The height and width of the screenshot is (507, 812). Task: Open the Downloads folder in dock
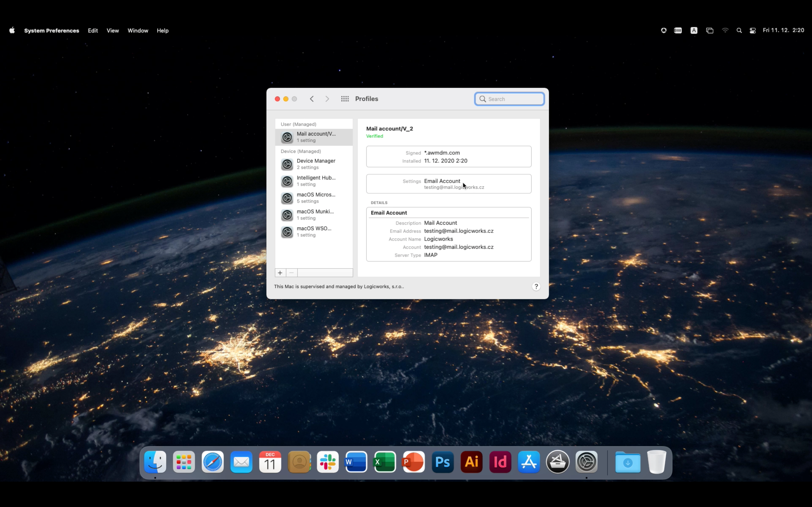click(x=628, y=462)
